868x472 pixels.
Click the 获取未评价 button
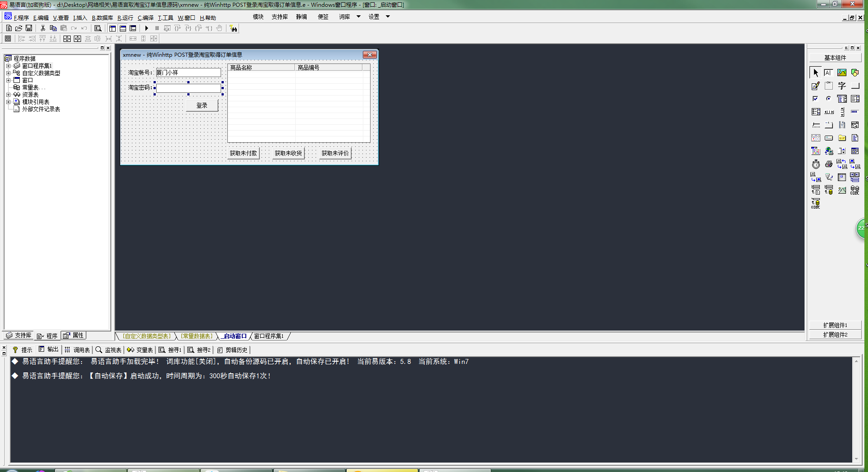(x=335, y=153)
